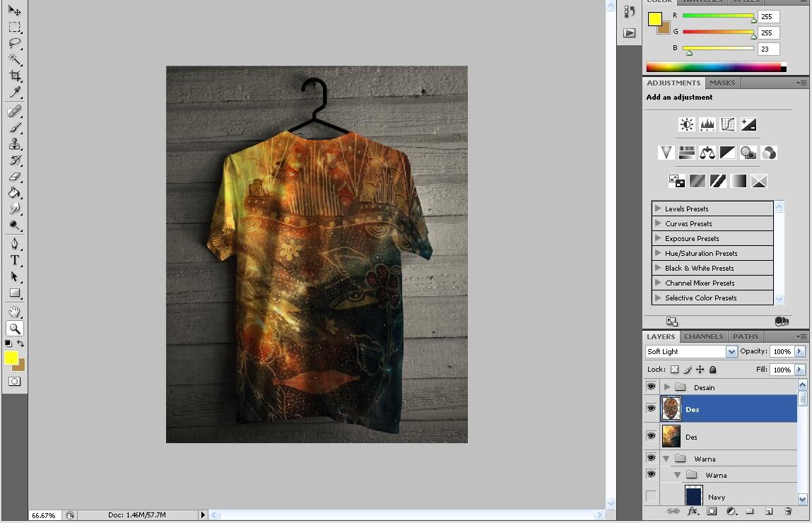Image resolution: width=812 pixels, height=523 pixels.
Task: Open the Layers panel options menu
Action: tap(801, 336)
